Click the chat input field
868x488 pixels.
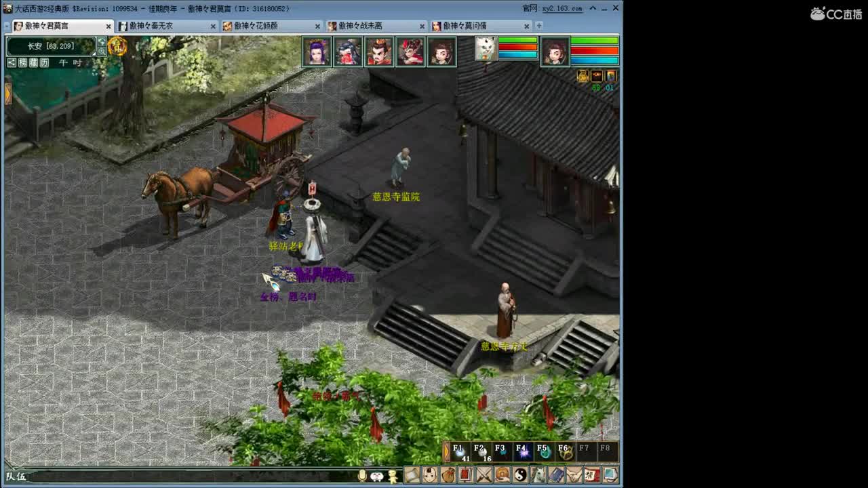tap(192, 476)
